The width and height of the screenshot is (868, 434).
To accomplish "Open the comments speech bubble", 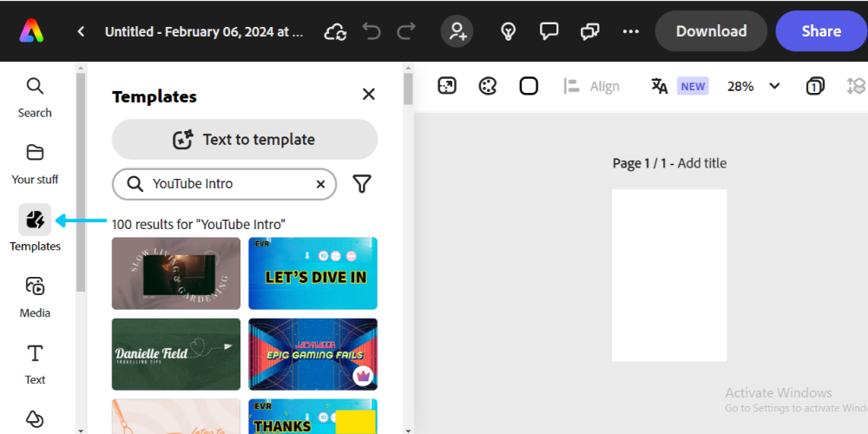I will click(x=549, y=31).
